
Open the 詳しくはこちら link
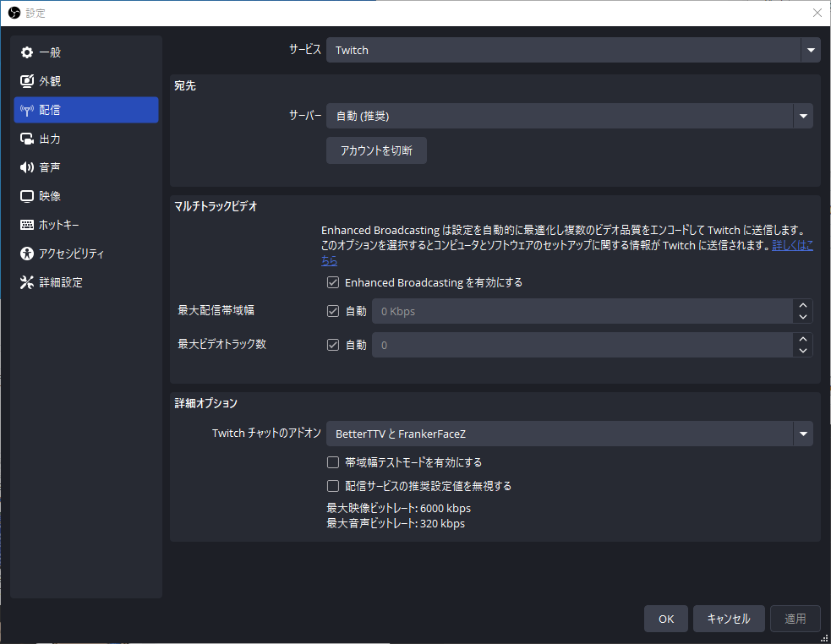(792, 245)
